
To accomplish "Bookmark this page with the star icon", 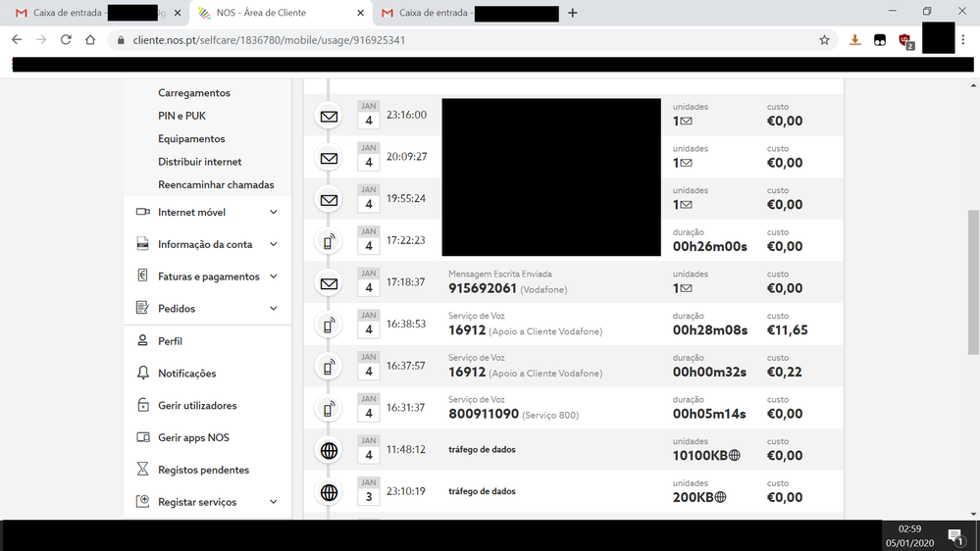I will (824, 40).
